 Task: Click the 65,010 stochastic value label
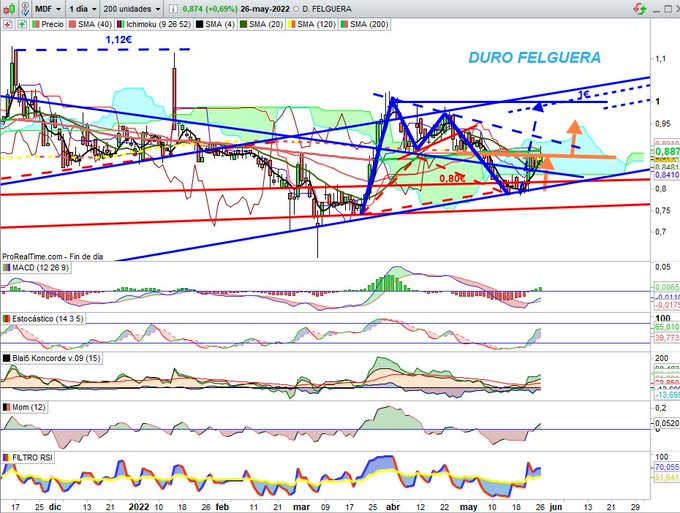coord(667,327)
